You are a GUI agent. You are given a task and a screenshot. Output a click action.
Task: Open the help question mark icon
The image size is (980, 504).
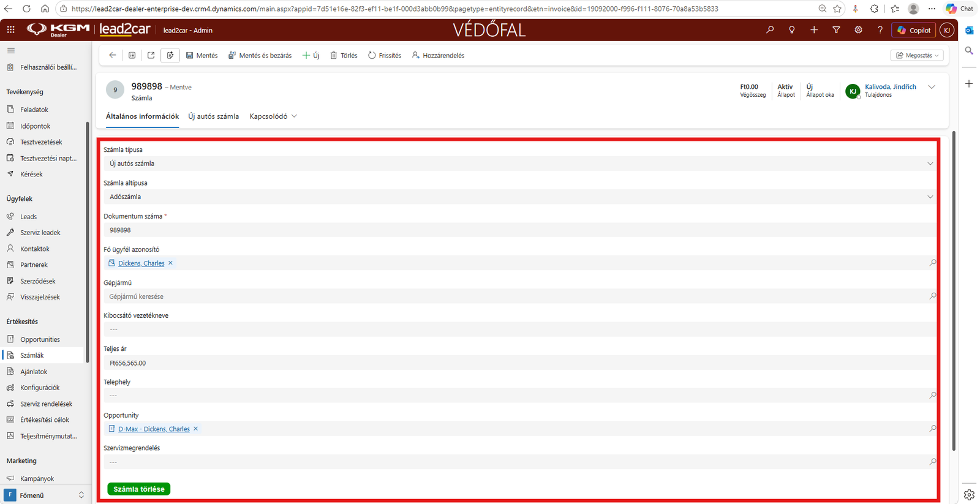click(880, 30)
